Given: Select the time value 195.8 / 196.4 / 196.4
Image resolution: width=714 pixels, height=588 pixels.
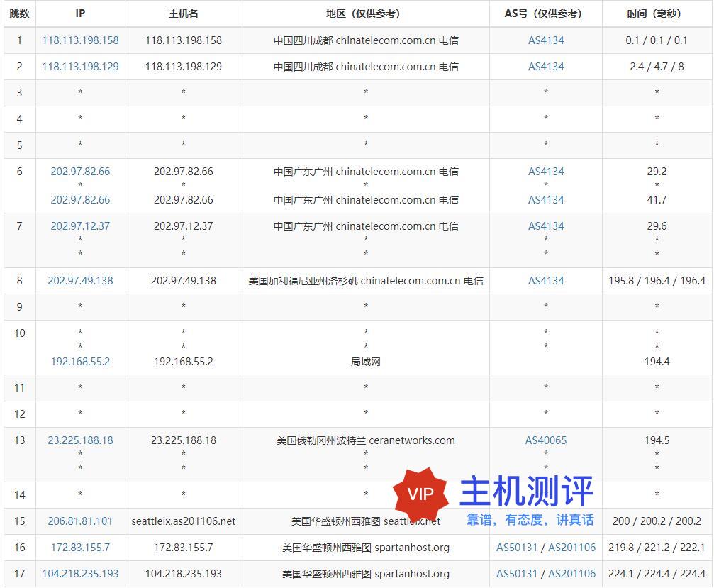Looking at the screenshot, I should pyautogui.click(x=657, y=281).
